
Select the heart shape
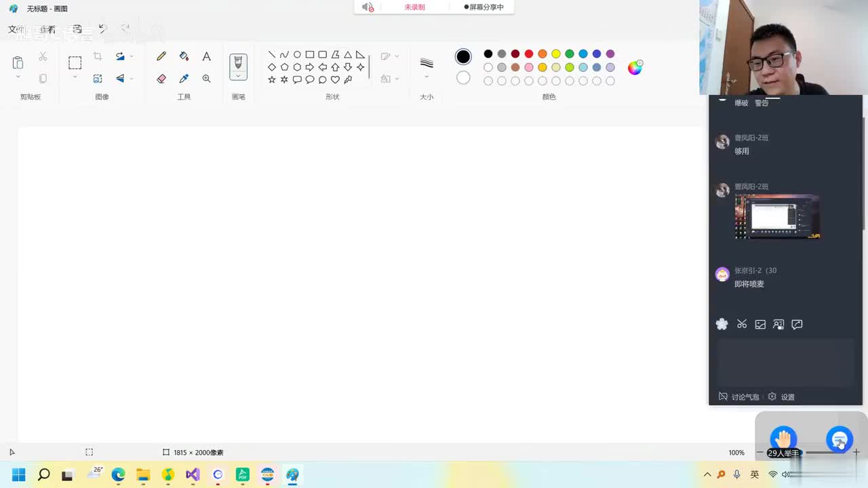(335, 79)
